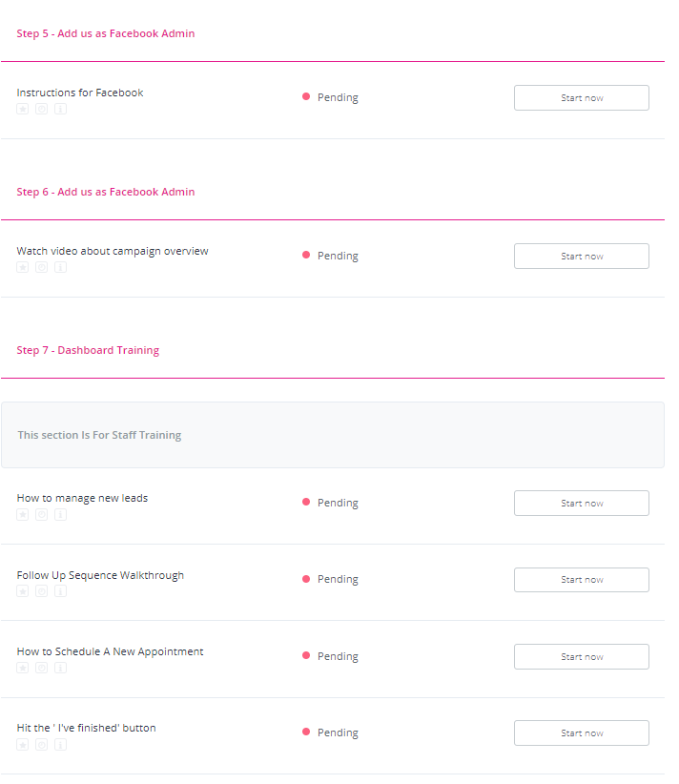This screenshot has width=679, height=784.
Task: Expand the Step 5 - Add us as Facebook Admin section
Action: pyautogui.click(x=105, y=32)
